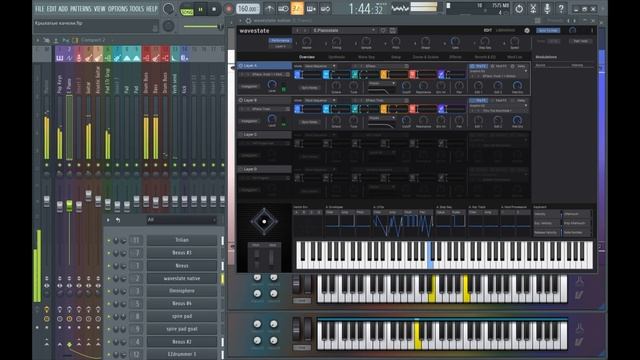Select the Trilian channel button

point(182,240)
